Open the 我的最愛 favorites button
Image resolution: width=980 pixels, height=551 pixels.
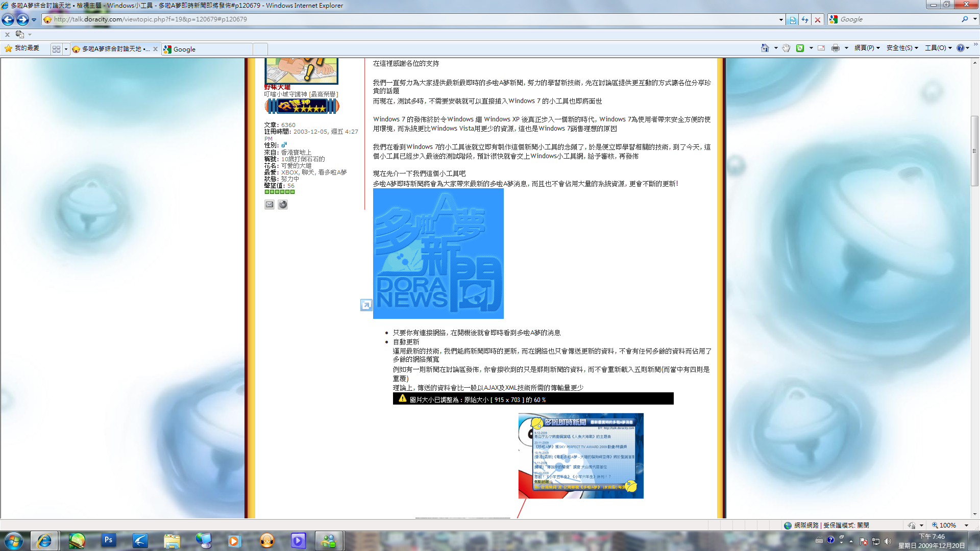22,48
